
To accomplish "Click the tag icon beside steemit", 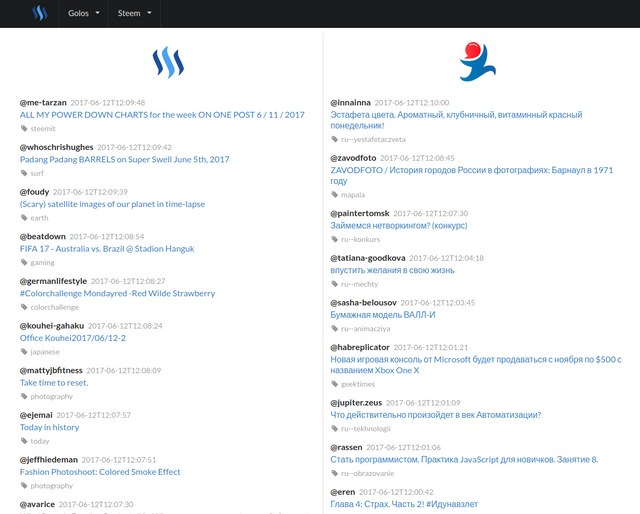I will (24, 128).
